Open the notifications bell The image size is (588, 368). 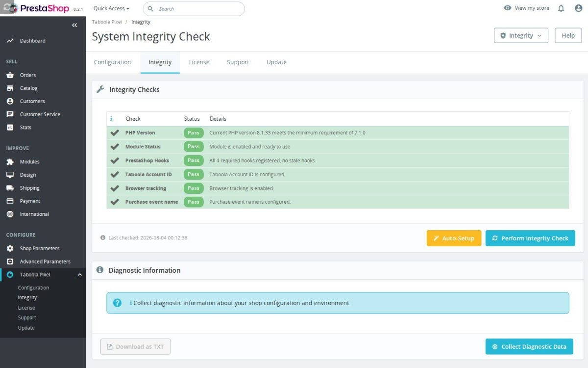point(561,8)
